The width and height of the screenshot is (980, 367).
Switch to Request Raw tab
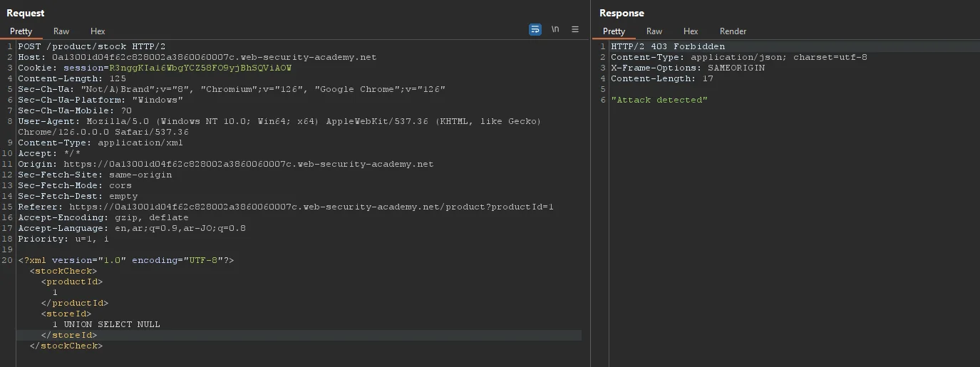61,31
